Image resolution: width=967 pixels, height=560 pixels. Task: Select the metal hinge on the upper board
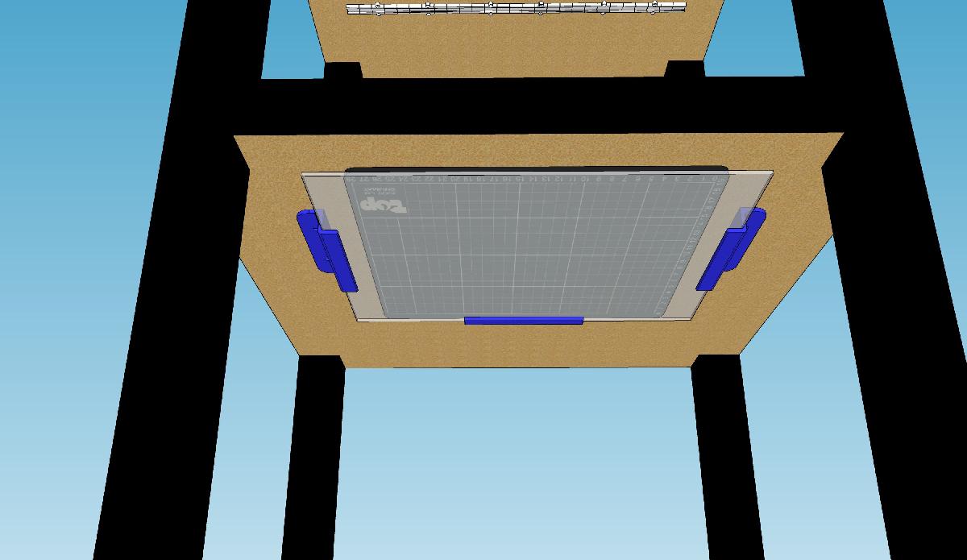pos(516,9)
